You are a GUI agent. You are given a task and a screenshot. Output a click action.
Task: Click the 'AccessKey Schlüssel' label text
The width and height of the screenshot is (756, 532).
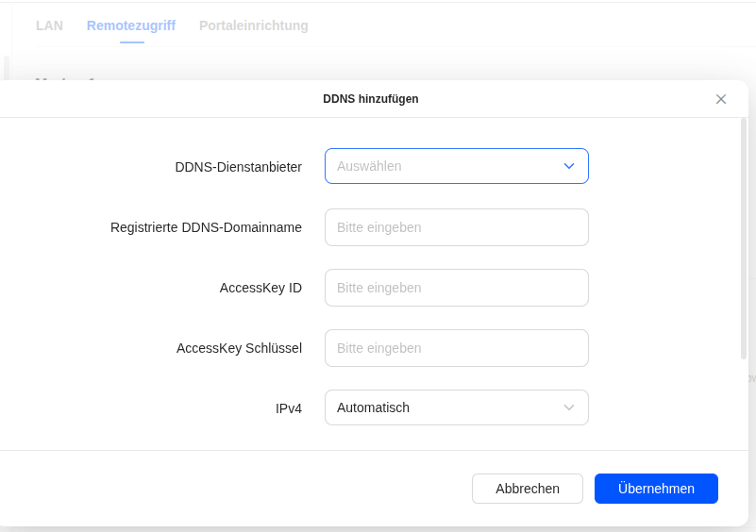point(239,348)
